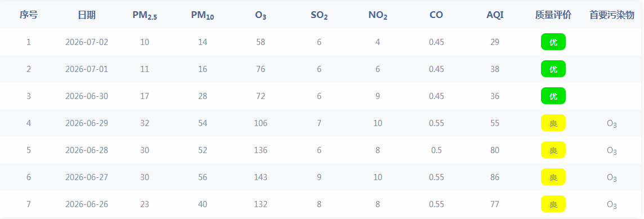644x219 pixels.
Task: Click the SO2 column header
Action: [x=319, y=16]
